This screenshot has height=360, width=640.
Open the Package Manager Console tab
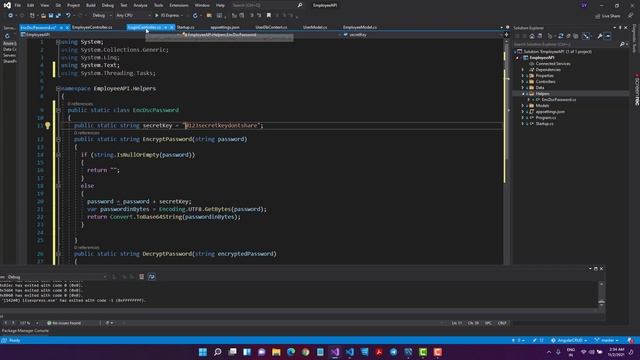click(x=25, y=331)
